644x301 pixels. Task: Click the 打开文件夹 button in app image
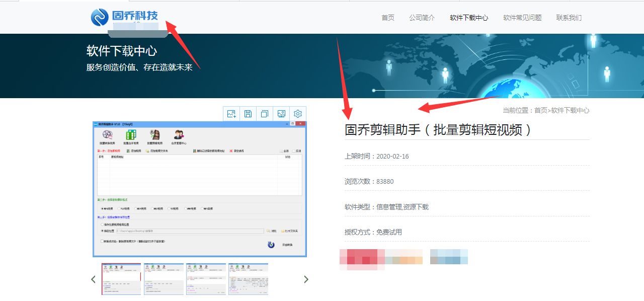(x=290, y=231)
